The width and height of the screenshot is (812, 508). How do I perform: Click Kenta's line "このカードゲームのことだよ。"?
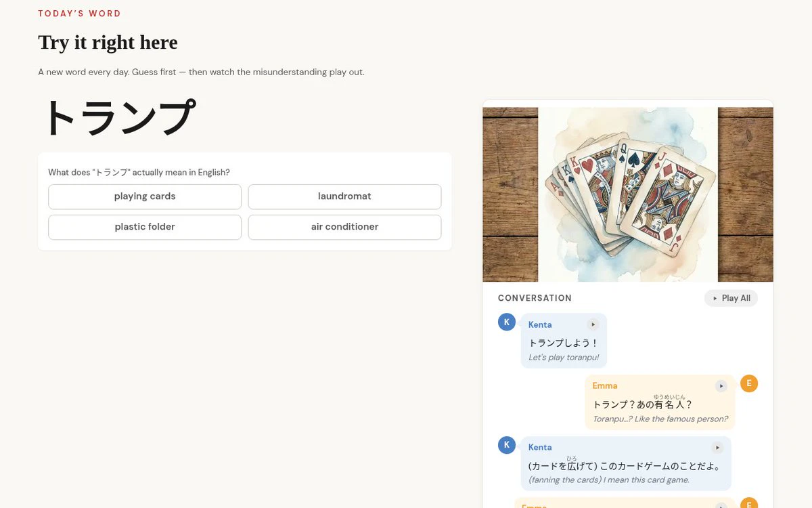625,465
